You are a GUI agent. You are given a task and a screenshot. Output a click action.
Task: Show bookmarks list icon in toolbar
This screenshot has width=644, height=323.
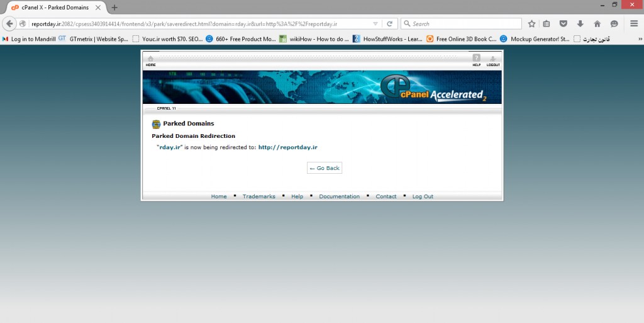(547, 24)
